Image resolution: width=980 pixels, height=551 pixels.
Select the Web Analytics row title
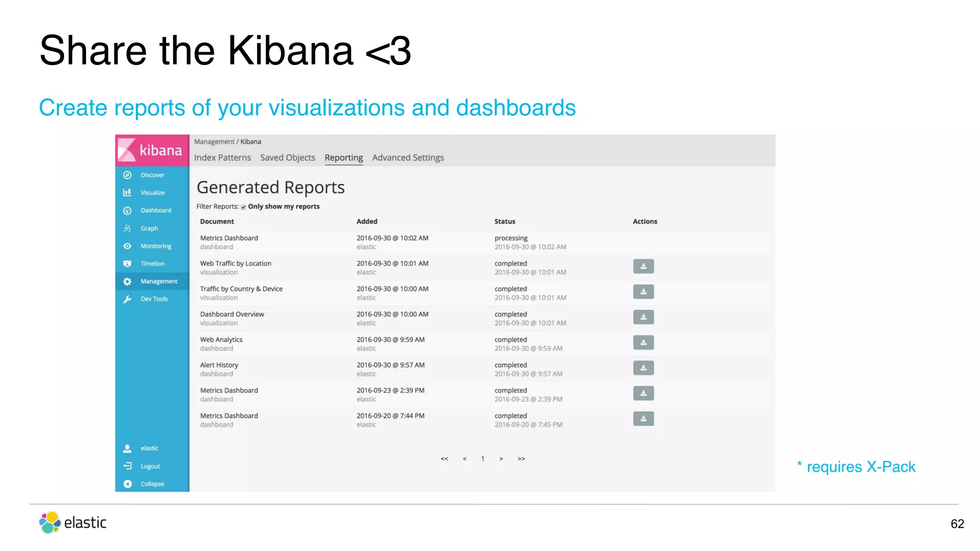(x=221, y=340)
